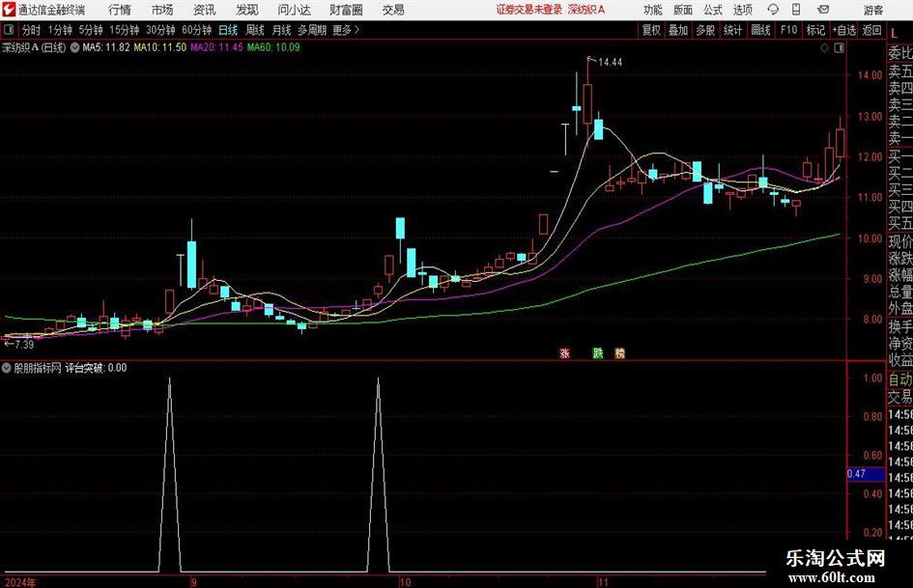Add stock via +自选 button
913x588 pixels.
coord(844,30)
